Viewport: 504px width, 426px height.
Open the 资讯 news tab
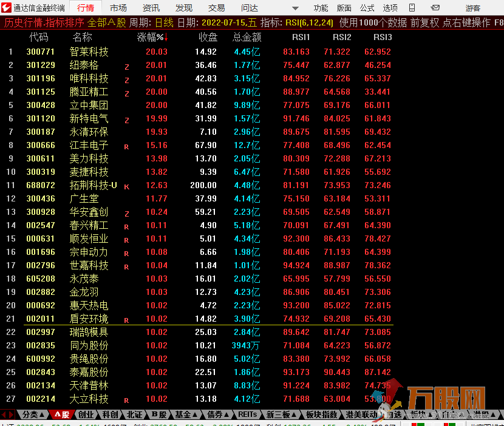151,8
